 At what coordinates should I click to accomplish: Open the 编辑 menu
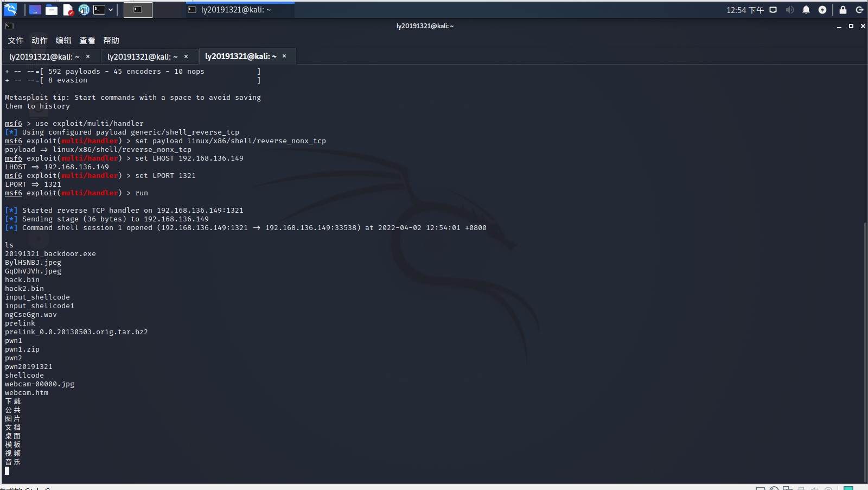(x=63, y=41)
